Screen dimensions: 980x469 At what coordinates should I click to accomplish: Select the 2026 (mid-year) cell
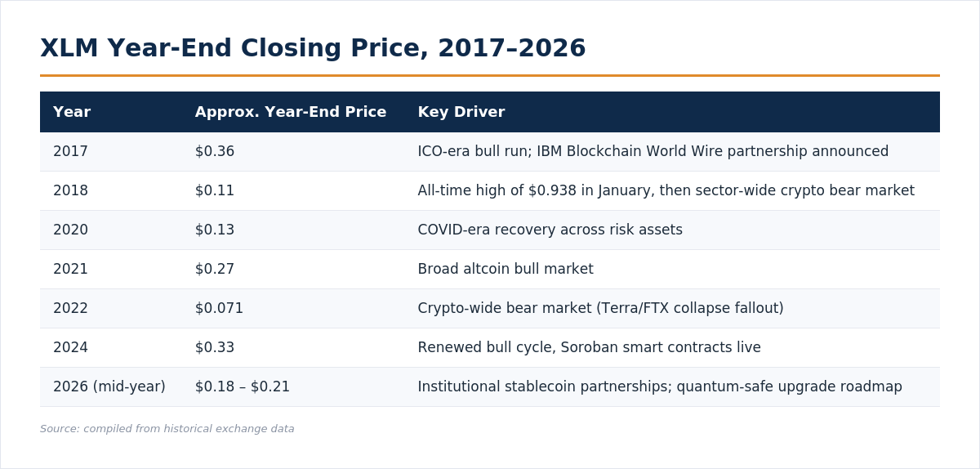pos(109,386)
